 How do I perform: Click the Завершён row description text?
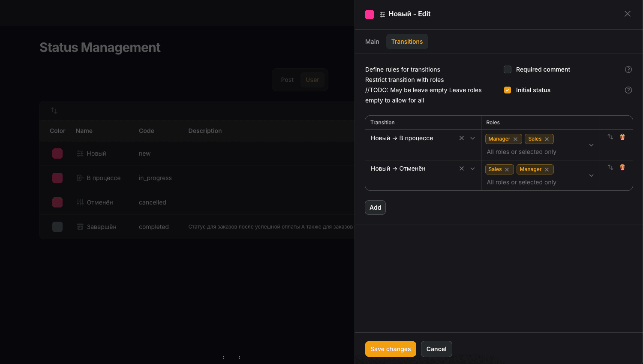(x=270, y=227)
